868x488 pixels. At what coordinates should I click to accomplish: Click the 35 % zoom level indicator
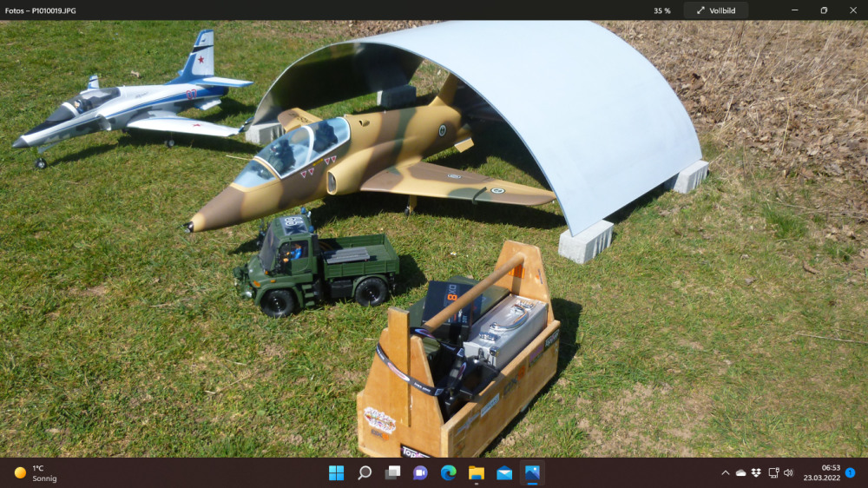[x=661, y=10]
